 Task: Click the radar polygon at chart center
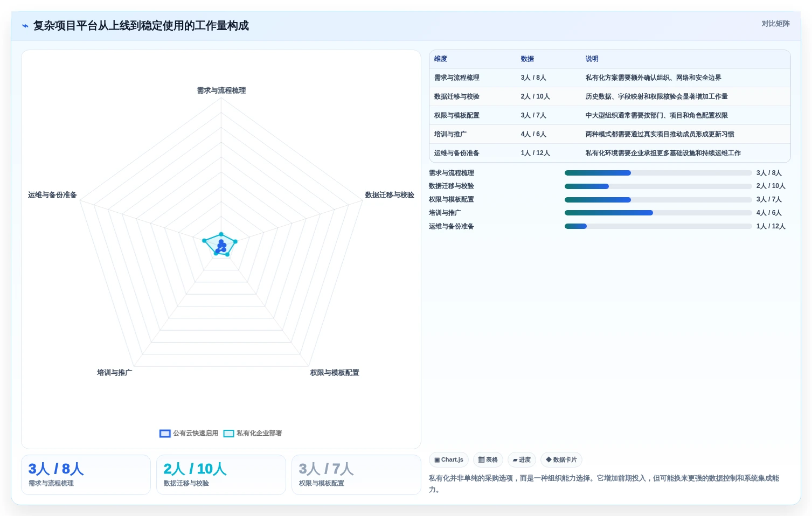[221, 246]
